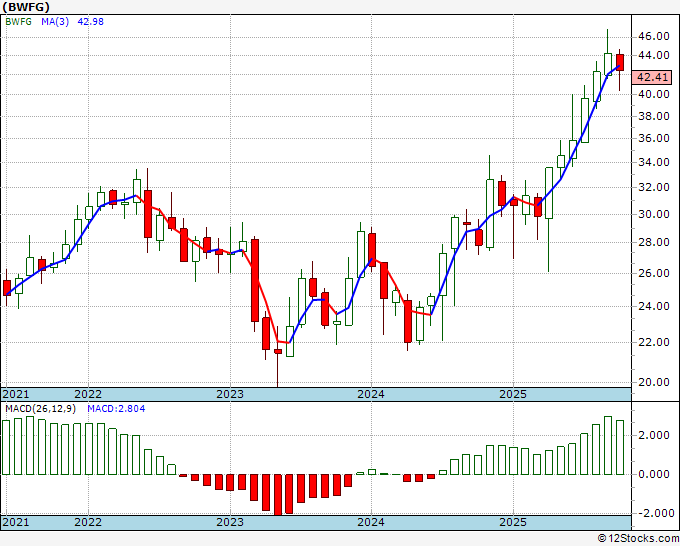Click the 20.00 price axis label
The width and height of the screenshot is (680, 546).
click(654, 382)
